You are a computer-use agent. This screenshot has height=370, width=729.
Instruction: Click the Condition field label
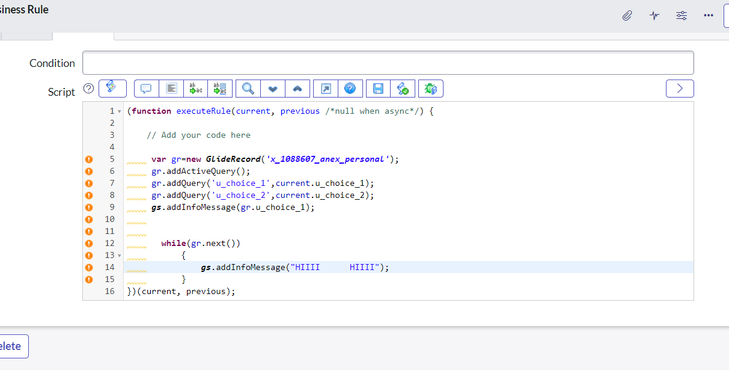(52, 63)
